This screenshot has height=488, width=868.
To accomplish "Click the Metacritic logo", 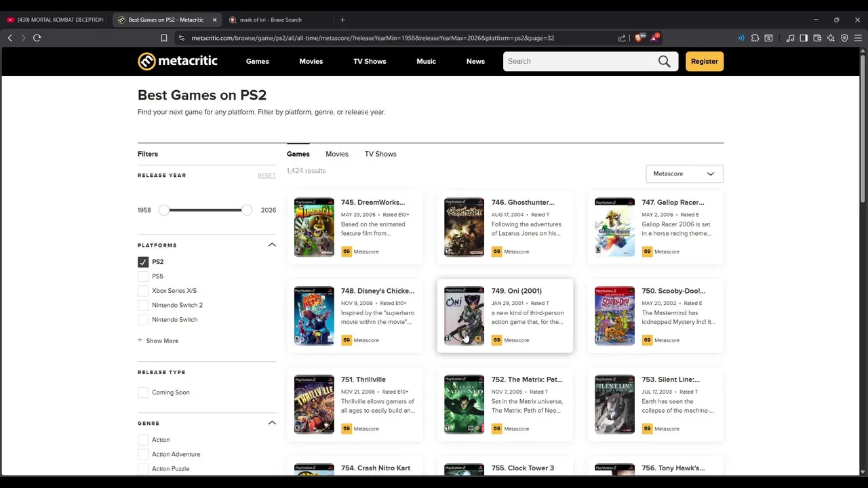I will point(178,61).
